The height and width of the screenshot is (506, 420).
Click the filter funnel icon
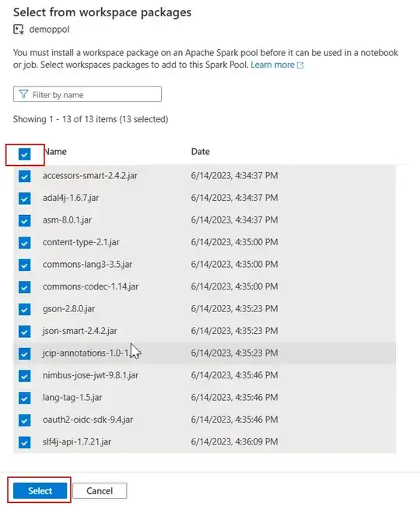coord(23,94)
